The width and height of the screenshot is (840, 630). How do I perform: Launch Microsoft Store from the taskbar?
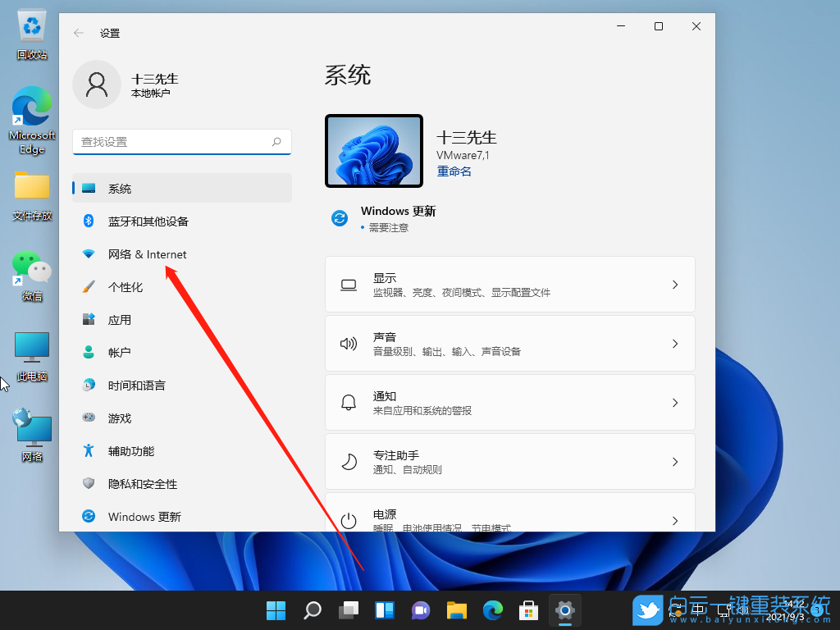pyautogui.click(x=528, y=610)
